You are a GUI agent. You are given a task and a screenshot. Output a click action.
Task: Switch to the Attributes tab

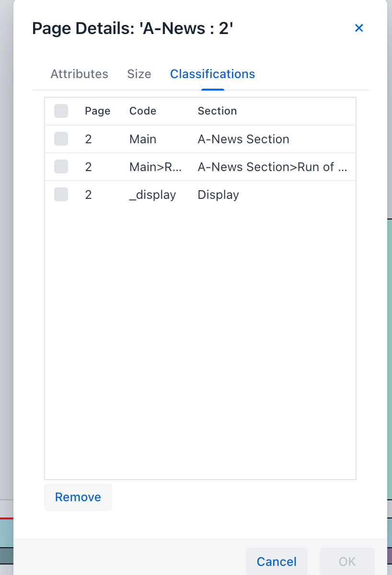click(80, 74)
